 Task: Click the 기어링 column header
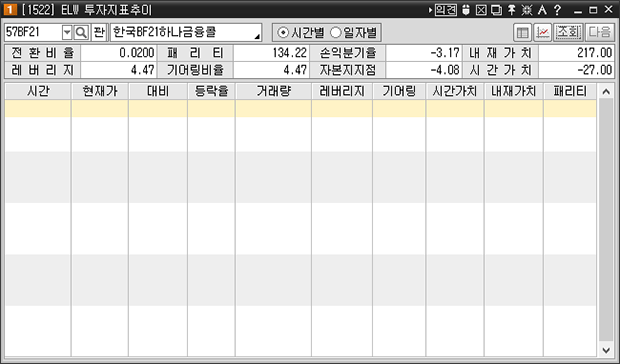(x=399, y=92)
